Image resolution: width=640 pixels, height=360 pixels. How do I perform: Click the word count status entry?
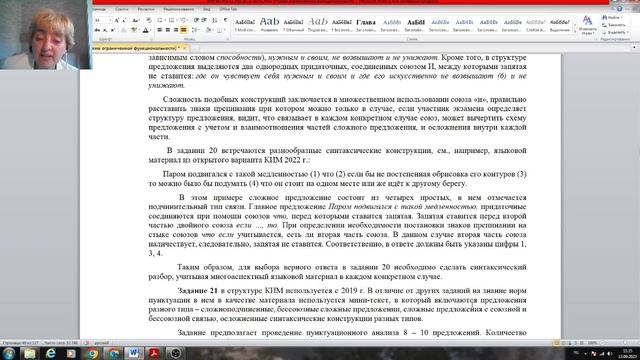click(61, 343)
